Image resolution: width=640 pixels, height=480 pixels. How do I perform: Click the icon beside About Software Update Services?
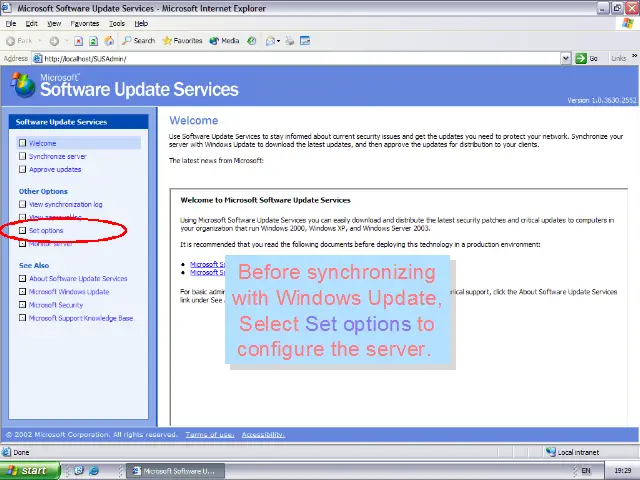pyautogui.click(x=22, y=278)
